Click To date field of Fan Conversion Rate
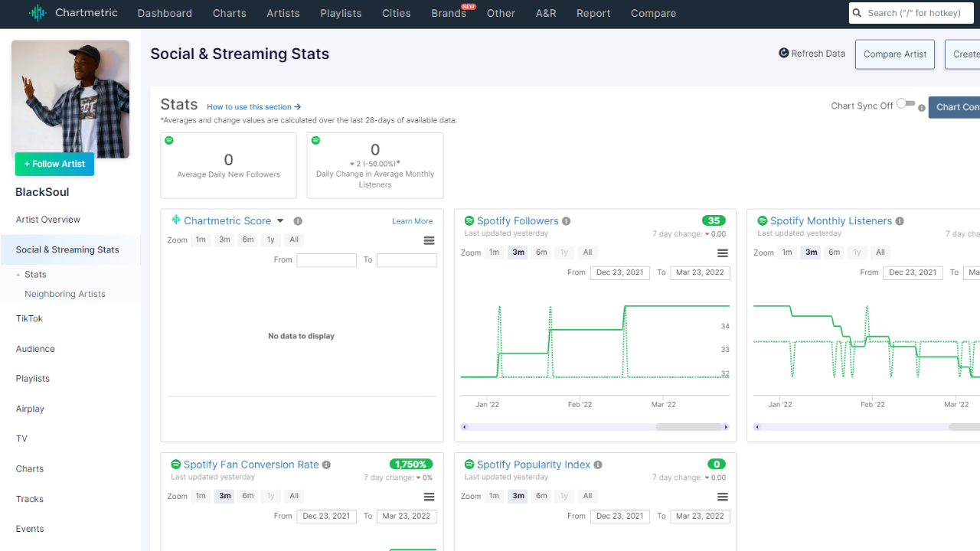980x551 pixels. 407,516
